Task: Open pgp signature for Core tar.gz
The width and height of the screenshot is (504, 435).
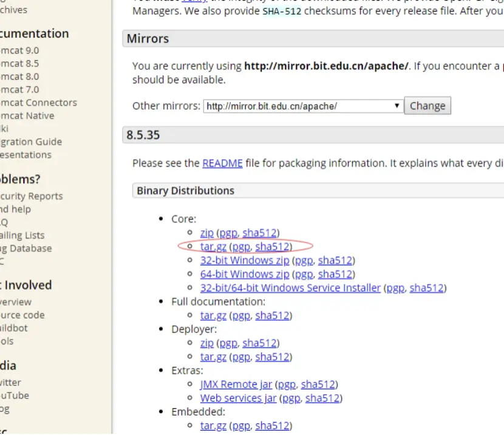Action: [x=241, y=247]
